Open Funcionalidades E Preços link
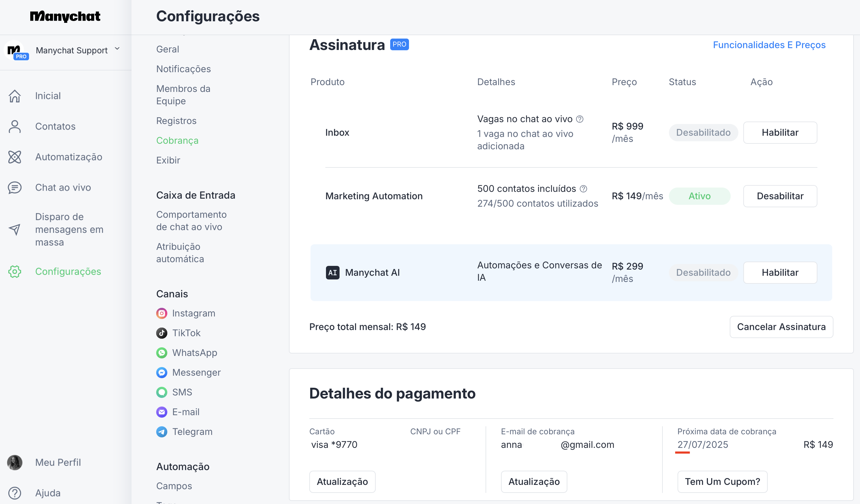Screen dimensions: 860x504 tap(769, 45)
